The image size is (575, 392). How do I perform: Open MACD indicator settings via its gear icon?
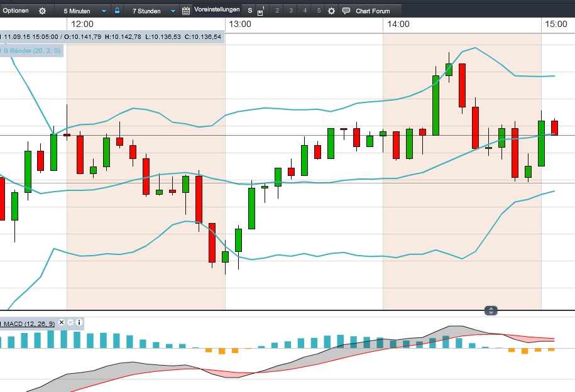71,322
